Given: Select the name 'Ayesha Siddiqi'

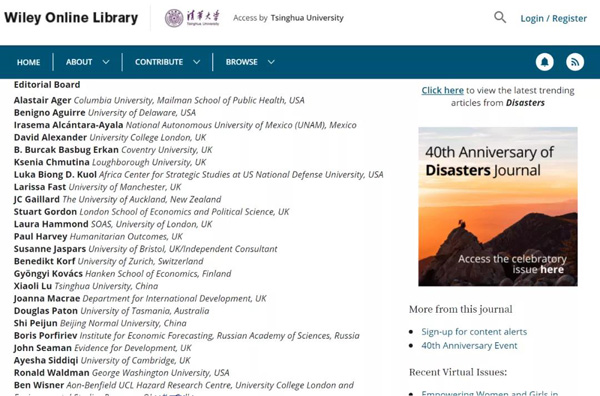Looking at the screenshot, I should [46, 360].
